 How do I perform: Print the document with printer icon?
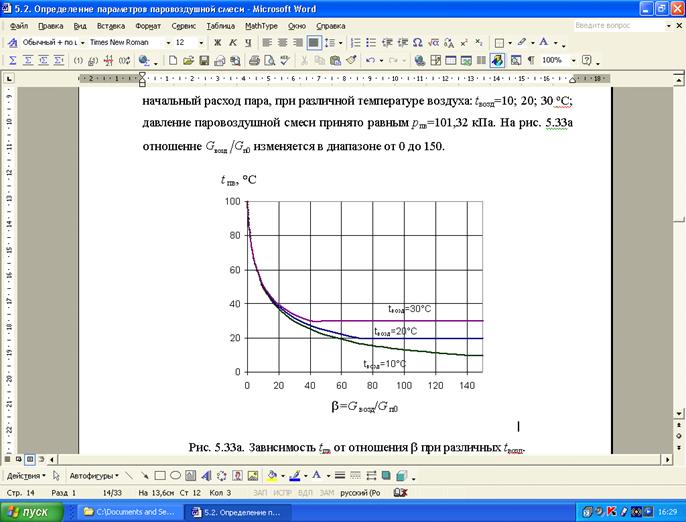click(x=254, y=60)
